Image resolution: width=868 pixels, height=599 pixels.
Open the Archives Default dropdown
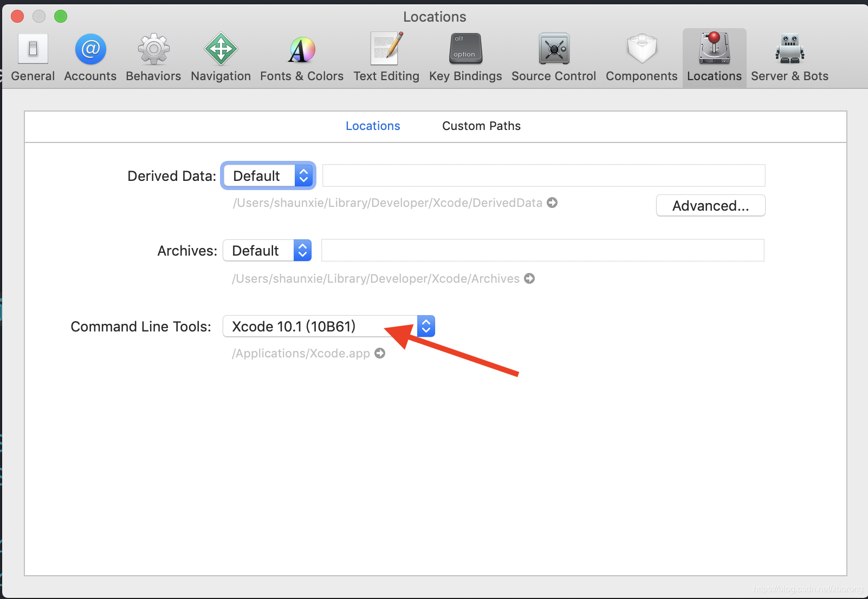267,250
